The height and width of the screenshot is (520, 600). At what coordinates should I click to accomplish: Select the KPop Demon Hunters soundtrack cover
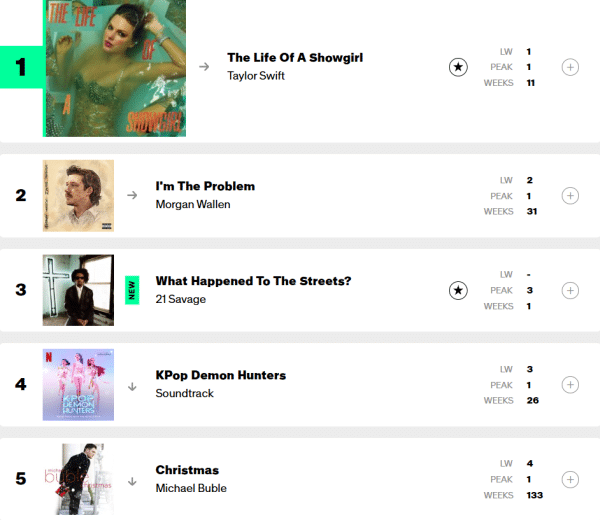click(78, 385)
